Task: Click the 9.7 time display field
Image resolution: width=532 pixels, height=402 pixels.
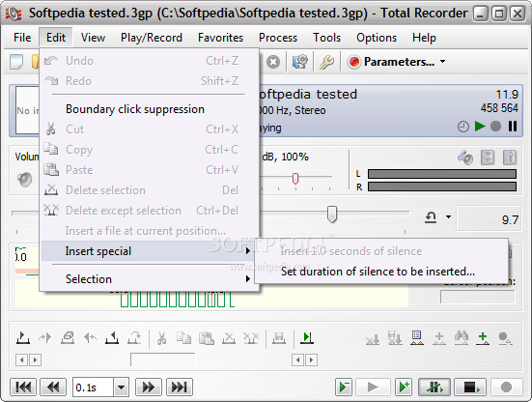Action: tap(489, 219)
